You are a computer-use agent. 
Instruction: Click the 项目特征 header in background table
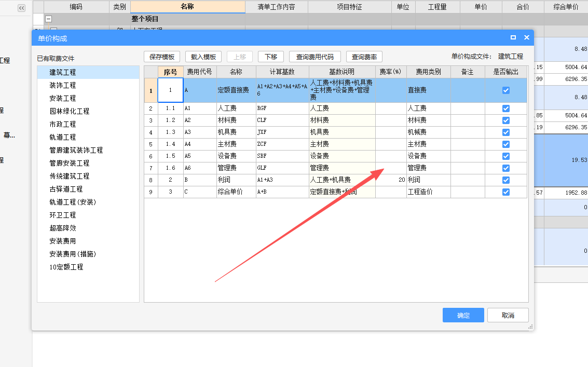(x=349, y=7)
